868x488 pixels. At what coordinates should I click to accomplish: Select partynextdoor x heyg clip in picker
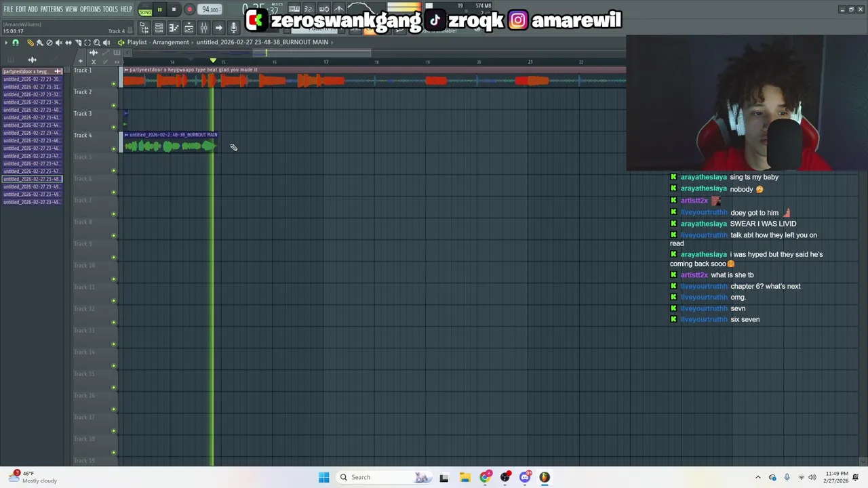coord(31,71)
